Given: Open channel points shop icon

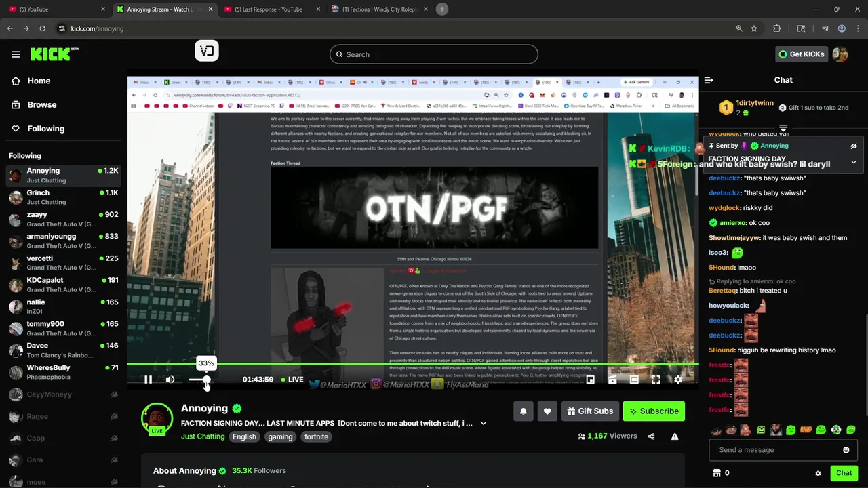Looking at the screenshot, I should (x=716, y=473).
